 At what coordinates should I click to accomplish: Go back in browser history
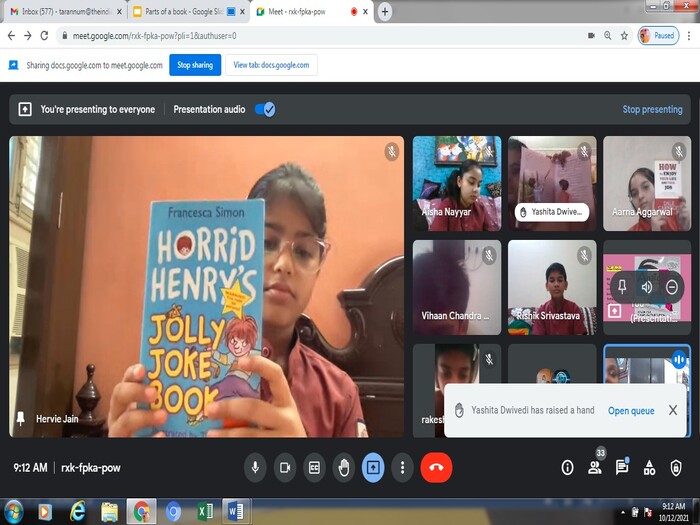12,36
